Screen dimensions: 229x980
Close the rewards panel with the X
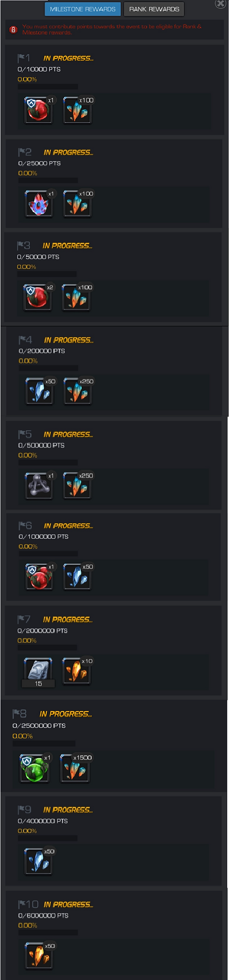[x=220, y=4]
